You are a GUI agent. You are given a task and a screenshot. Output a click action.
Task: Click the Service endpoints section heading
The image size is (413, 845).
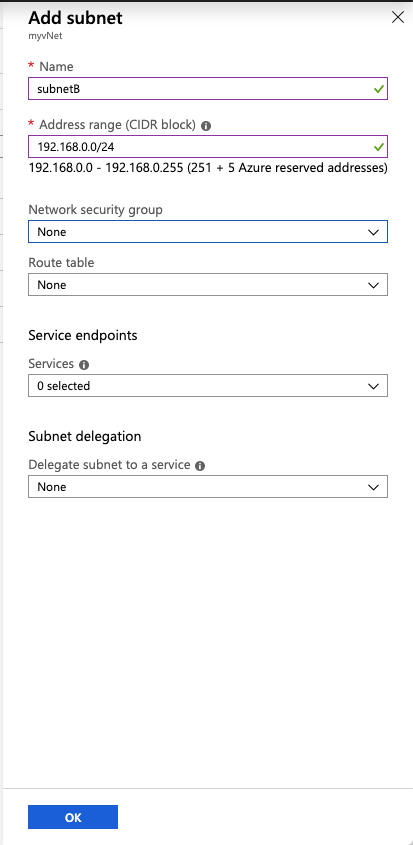click(82, 335)
